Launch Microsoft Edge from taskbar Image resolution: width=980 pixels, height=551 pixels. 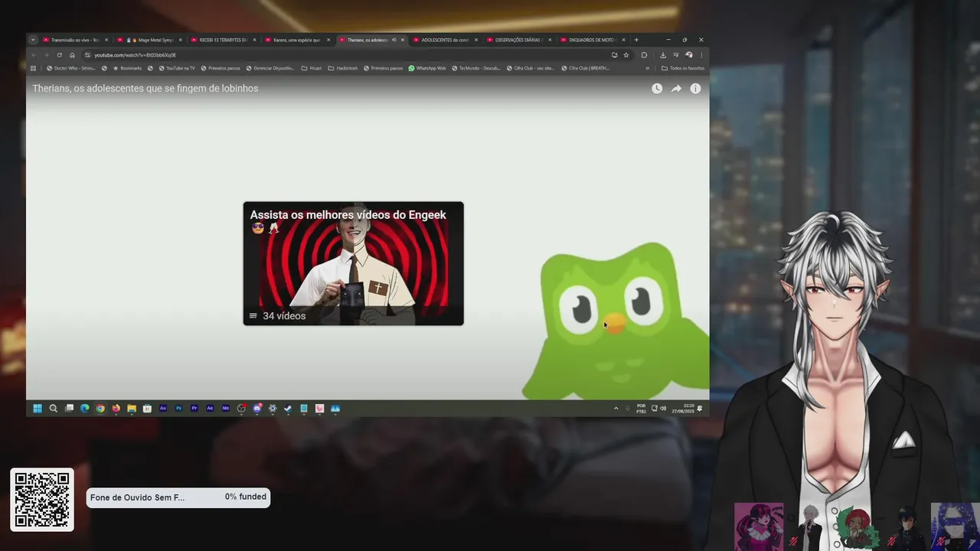coord(84,409)
